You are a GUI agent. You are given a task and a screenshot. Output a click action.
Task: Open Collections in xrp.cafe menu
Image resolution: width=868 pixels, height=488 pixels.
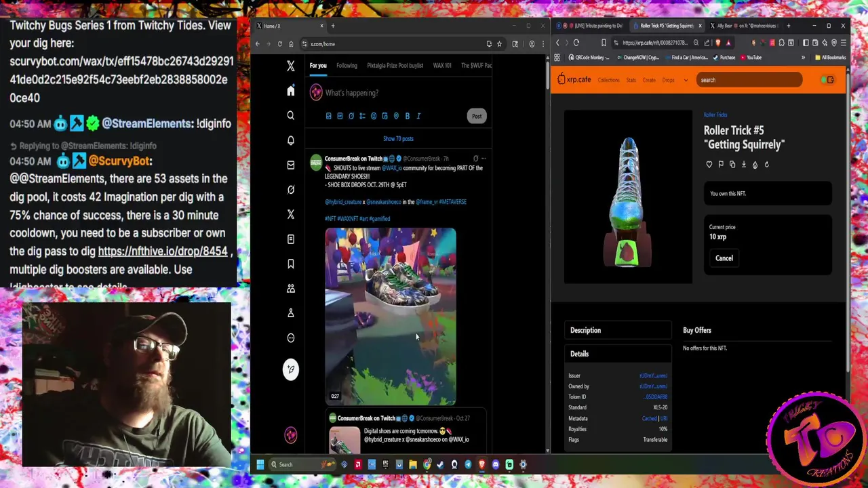click(x=608, y=80)
